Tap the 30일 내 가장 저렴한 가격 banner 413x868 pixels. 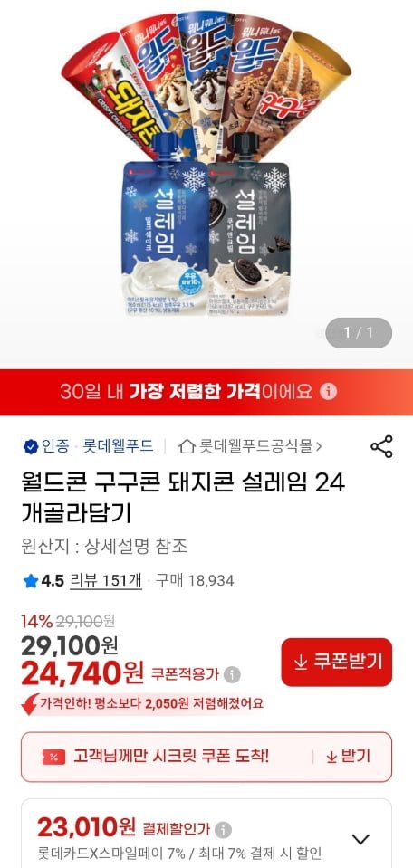tap(206, 392)
